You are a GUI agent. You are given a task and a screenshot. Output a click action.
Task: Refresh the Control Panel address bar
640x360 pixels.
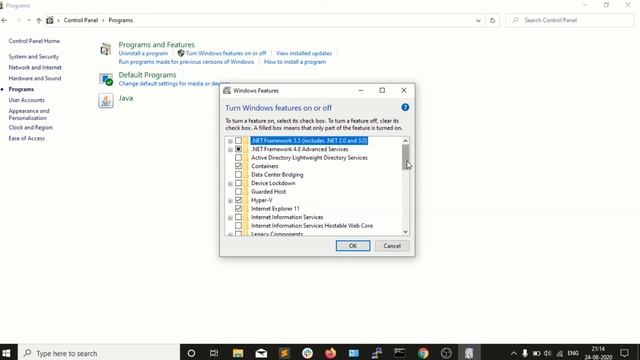tap(492, 20)
